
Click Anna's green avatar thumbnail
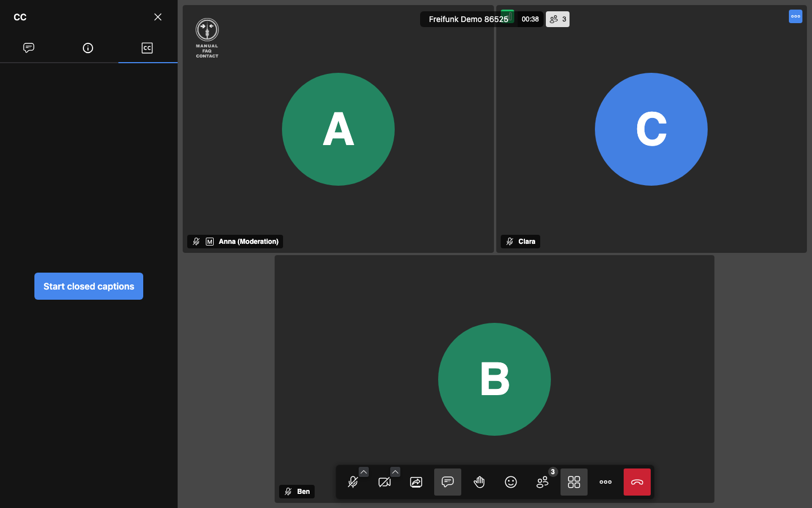[x=338, y=129]
